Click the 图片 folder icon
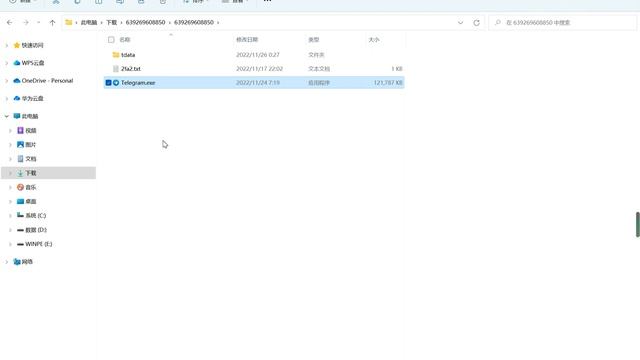 pyautogui.click(x=20, y=144)
